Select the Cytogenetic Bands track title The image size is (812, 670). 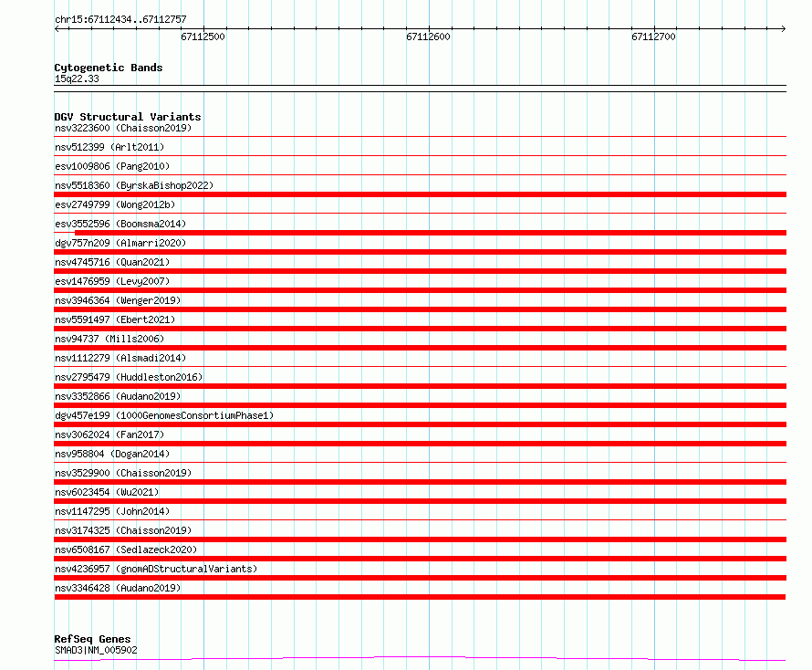(109, 68)
